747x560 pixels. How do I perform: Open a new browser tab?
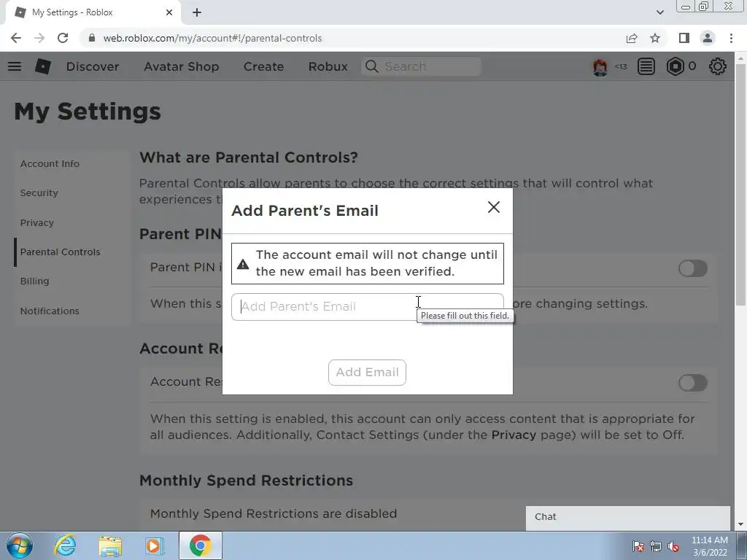[x=197, y=12]
